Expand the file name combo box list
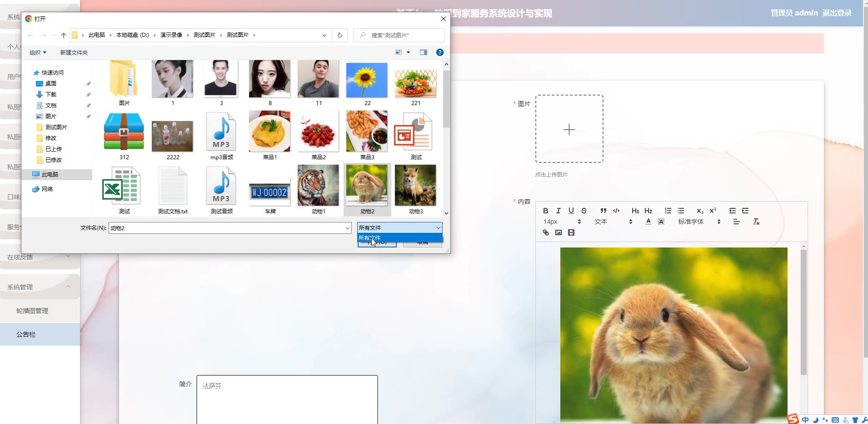Screen dimensions: 868x424 [347, 228]
